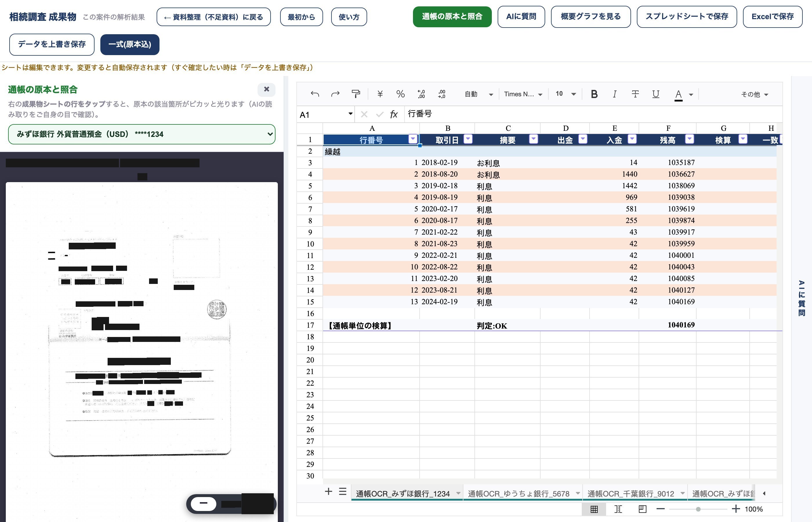Click the formula bar input showing 行番号
The height and width of the screenshot is (522, 812).
pos(593,114)
